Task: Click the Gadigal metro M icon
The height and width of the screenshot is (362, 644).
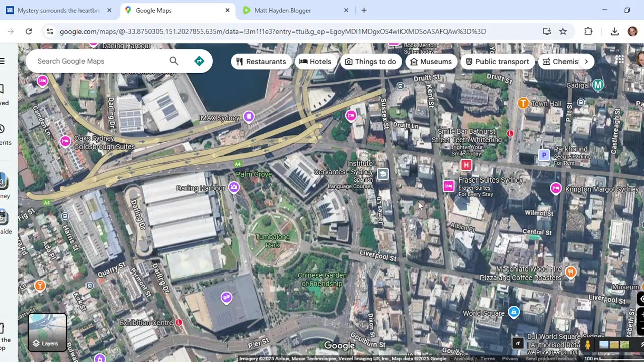Action: pos(598,85)
